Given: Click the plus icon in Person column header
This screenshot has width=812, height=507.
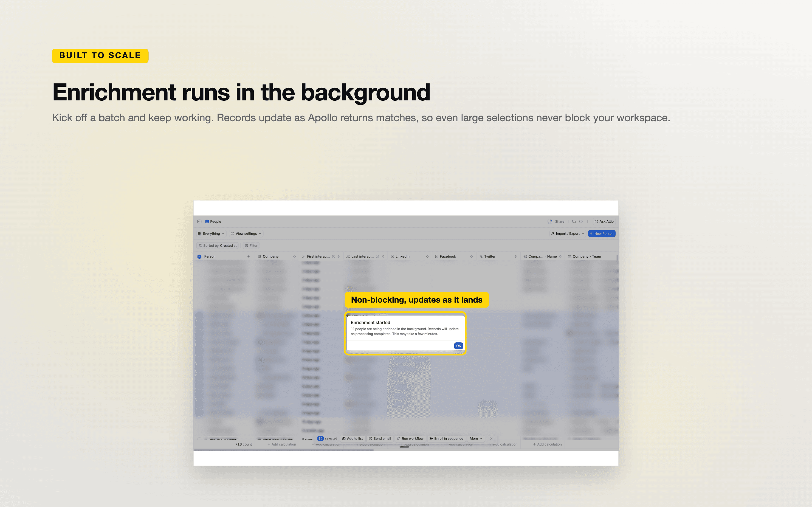Looking at the screenshot, I should tap(249, 257).
